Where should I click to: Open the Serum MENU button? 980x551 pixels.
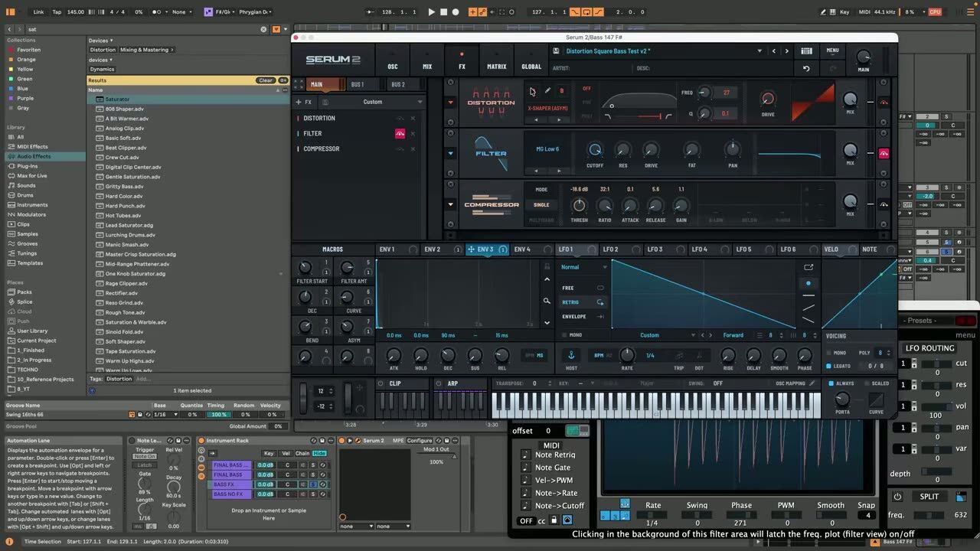tap(832, 51)
